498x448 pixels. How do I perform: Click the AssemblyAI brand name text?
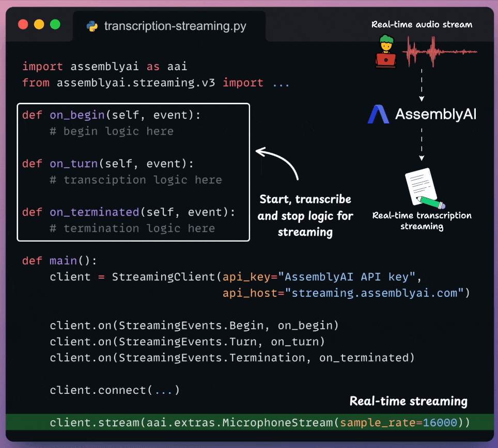[436, 114]
